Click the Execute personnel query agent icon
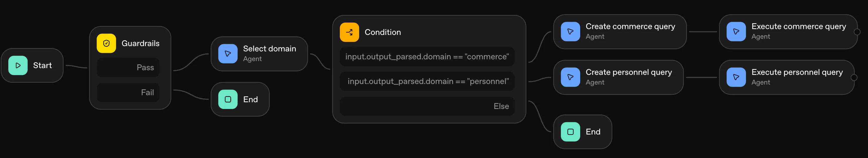 (736, 77)
